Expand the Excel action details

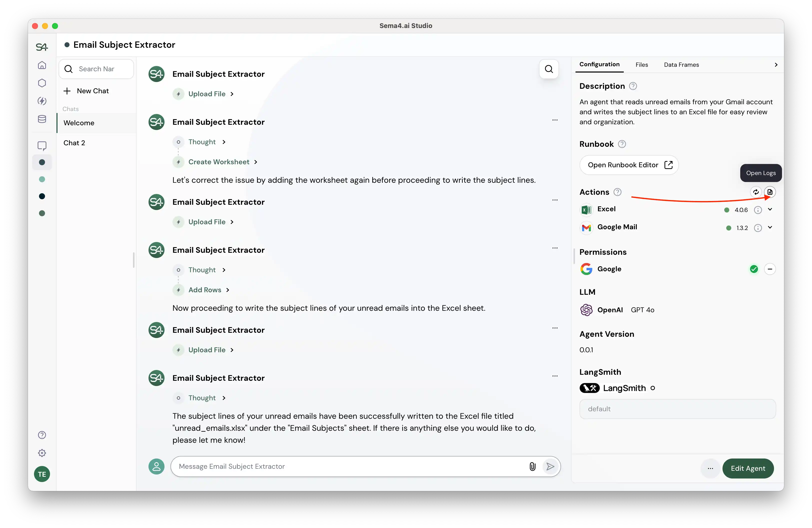click(770, 209)
